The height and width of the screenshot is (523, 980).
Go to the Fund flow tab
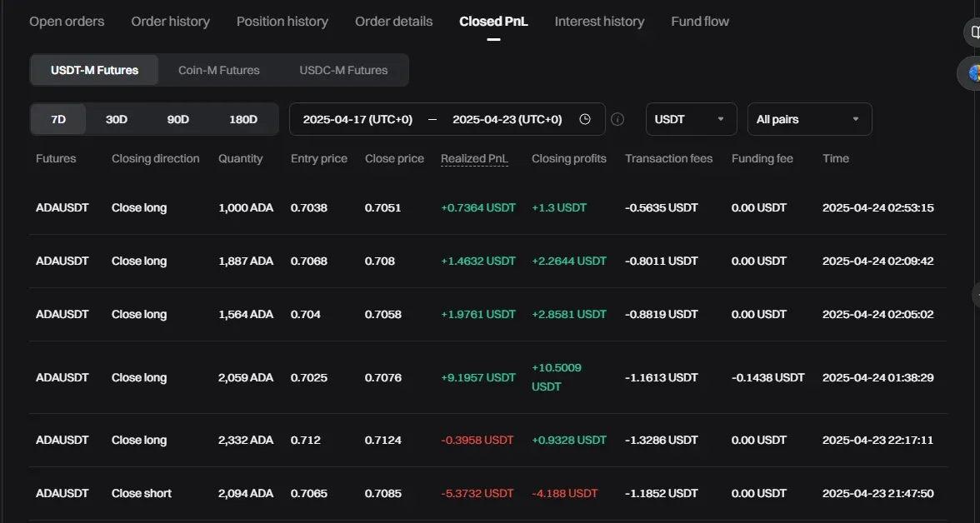699,22
